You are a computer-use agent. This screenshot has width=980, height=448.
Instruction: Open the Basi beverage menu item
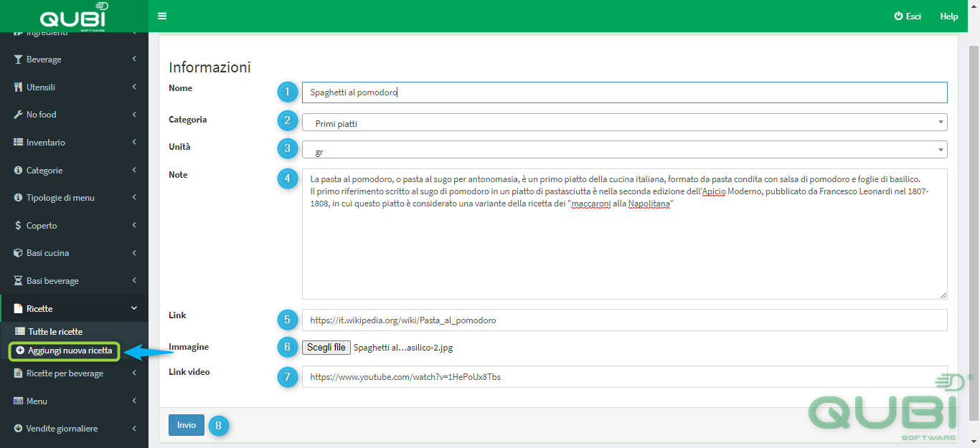coord(74,281)
